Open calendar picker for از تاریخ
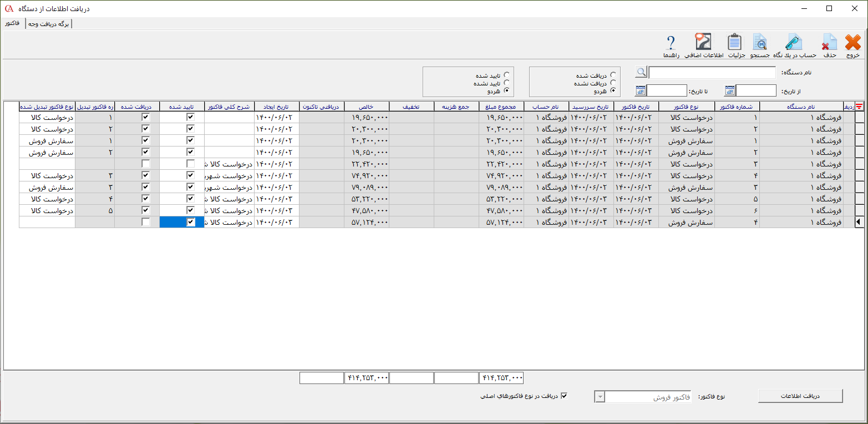868x424 pixels. (730, 90)
